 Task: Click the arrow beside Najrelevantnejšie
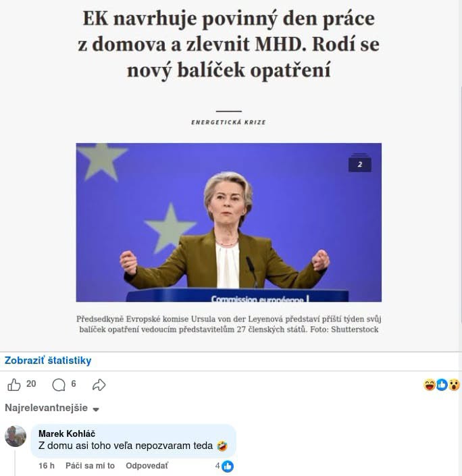[96, 409]
